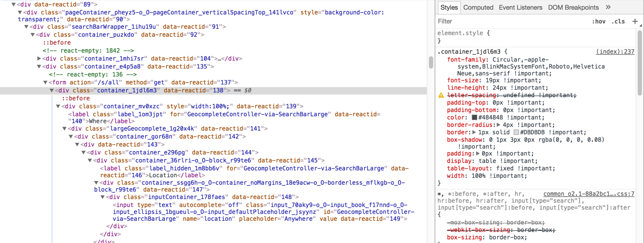
Task: Toggle the :hov element state button
Action: 598,21
